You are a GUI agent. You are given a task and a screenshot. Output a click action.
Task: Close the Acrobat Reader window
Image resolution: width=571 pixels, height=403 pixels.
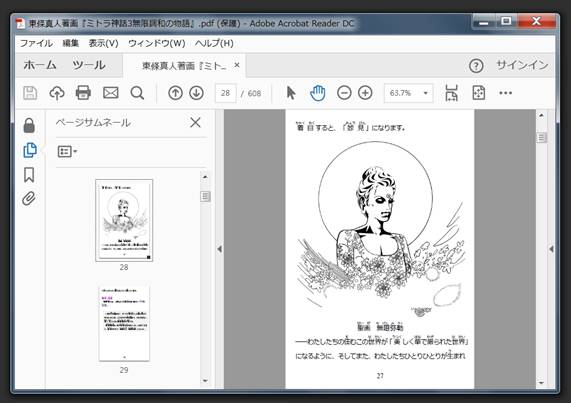click(x=537, y=22)
